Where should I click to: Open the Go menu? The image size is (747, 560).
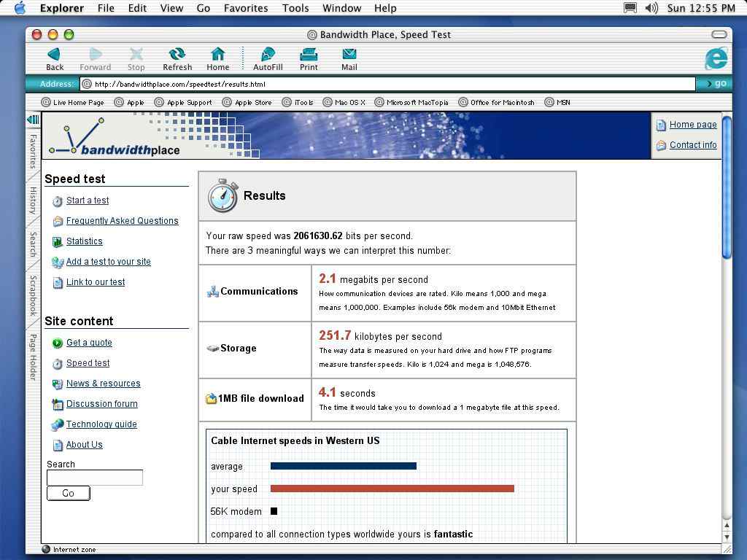(x=204, y=8)
